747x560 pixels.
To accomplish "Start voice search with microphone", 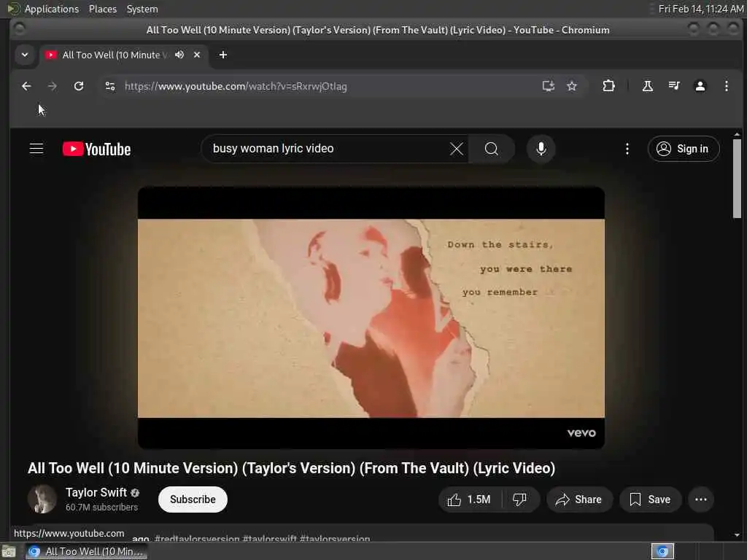I will (541, 149).
